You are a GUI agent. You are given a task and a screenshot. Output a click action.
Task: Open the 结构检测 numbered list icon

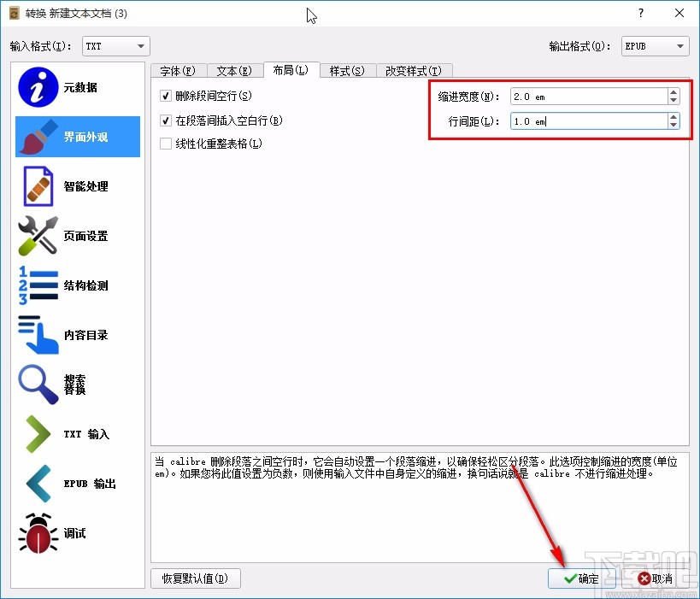[x=38, y=285]
